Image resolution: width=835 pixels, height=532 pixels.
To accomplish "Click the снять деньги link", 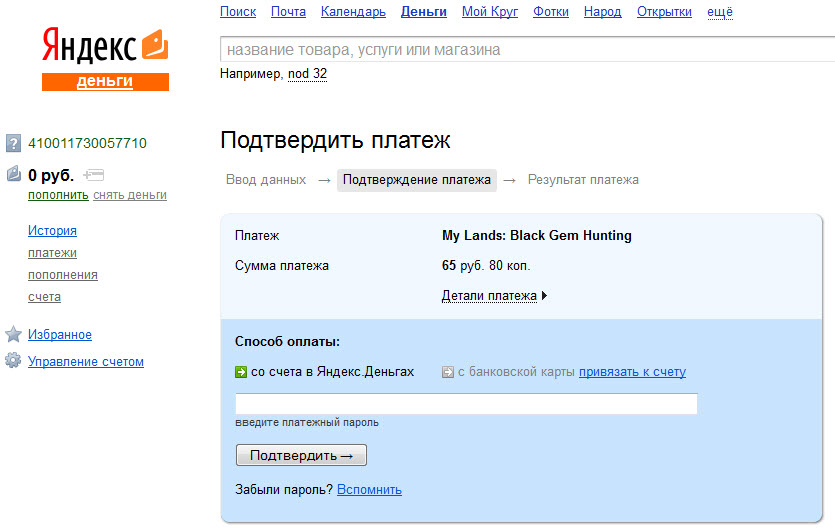I will coord(130,195).
